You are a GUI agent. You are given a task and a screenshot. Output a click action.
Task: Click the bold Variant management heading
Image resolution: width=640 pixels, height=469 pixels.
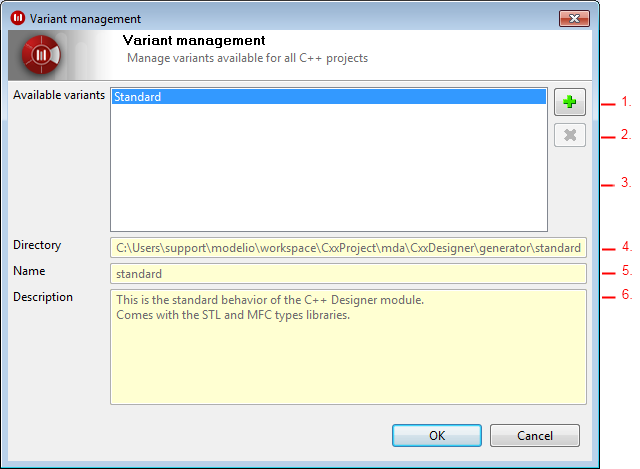(194, 40)
